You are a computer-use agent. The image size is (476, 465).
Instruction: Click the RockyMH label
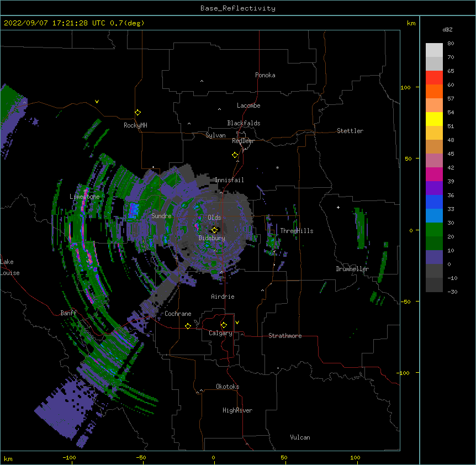coord(135,125)
